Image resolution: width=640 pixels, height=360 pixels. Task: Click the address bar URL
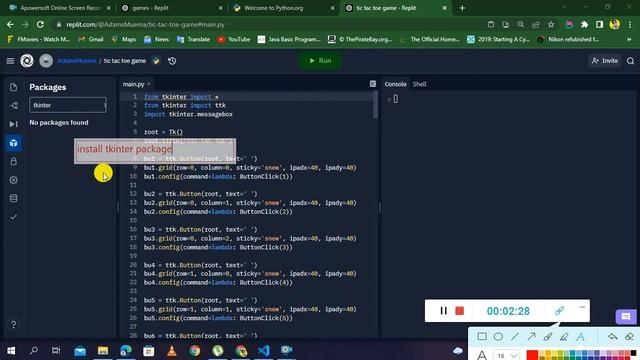click(x=146, y=24)
